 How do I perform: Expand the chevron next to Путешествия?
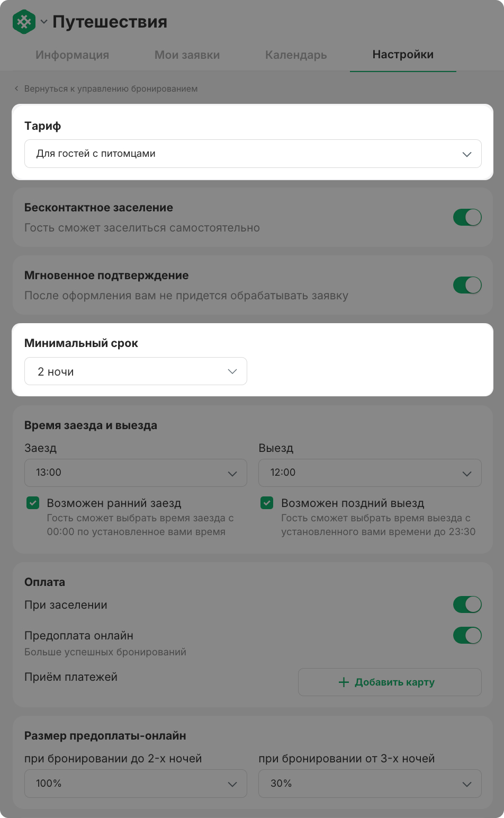[44, 22]
